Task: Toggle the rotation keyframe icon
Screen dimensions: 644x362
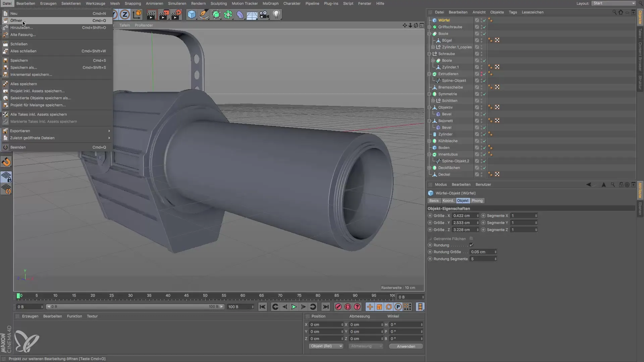Action: pyautogui.click(x=388, y=307)
